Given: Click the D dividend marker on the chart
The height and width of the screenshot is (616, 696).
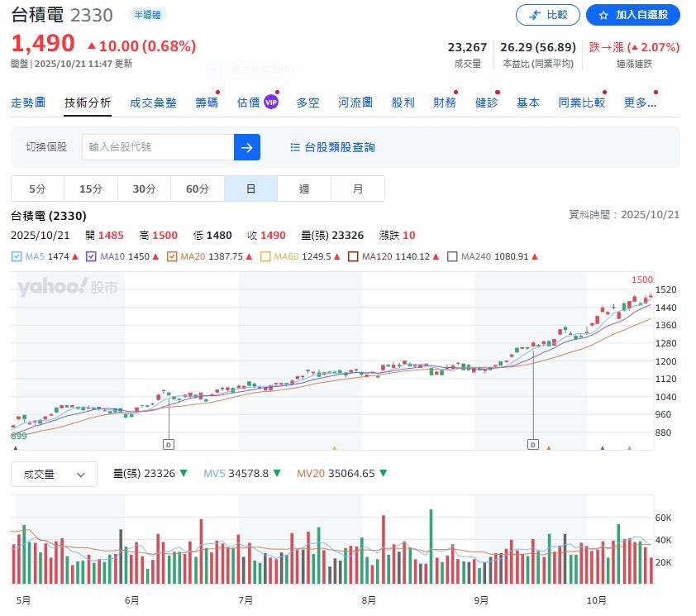Looking at the screenshot, I should click(x=169, y=443).
